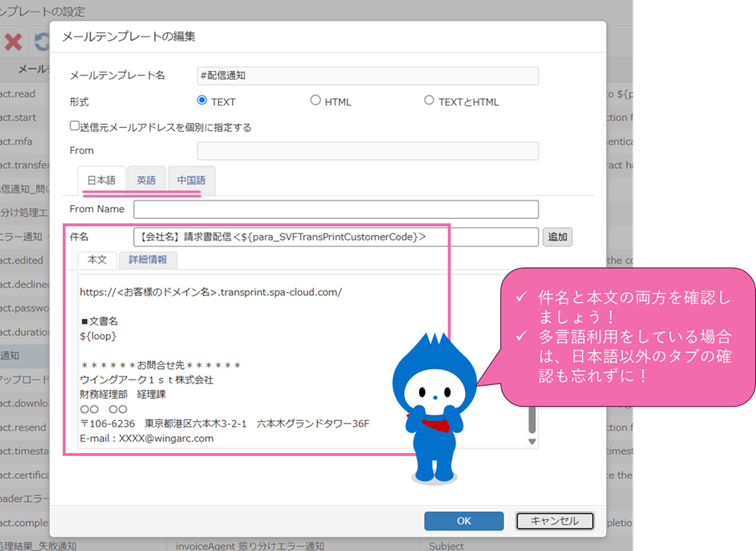
Task: Click the blue refresh icon in toolbar
Action: click(41, 41)
